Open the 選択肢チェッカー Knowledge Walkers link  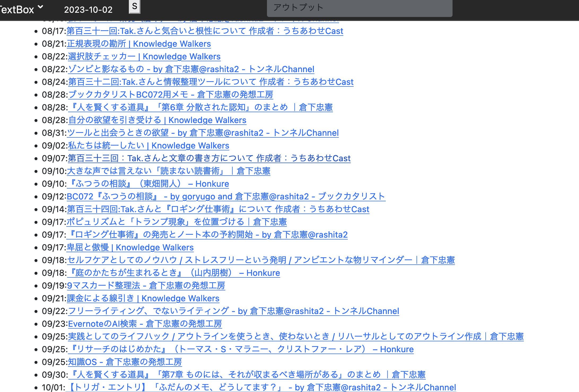coord(144,56)
